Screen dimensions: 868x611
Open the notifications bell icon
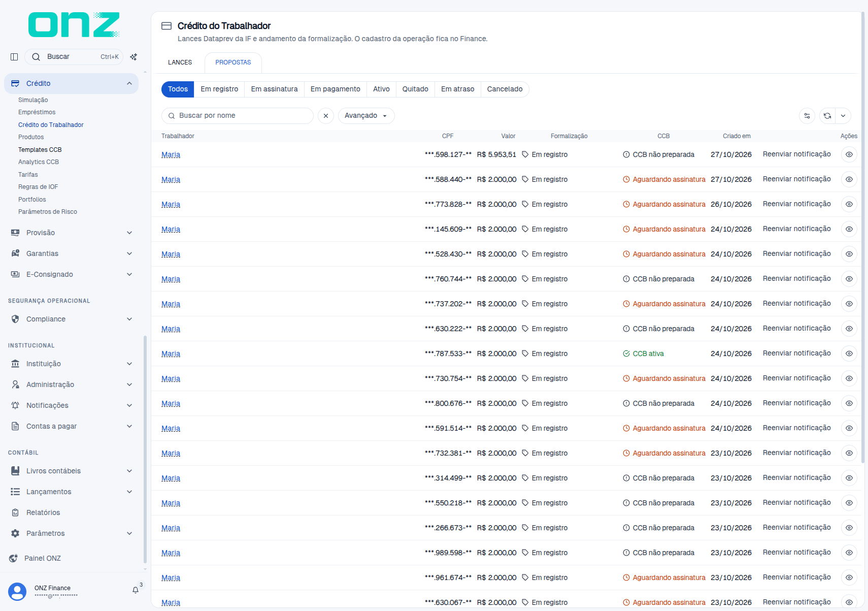136,590
